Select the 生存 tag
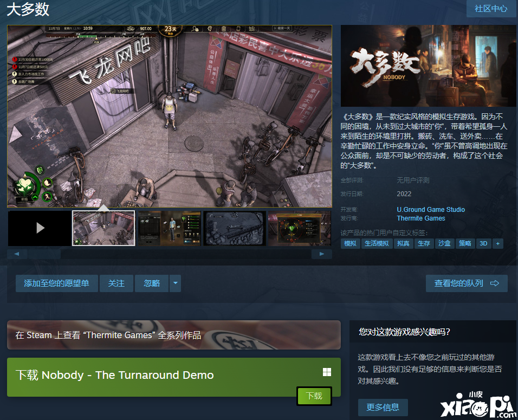The image size is (518, 420). pyautogui.click(x=424, y=243)
